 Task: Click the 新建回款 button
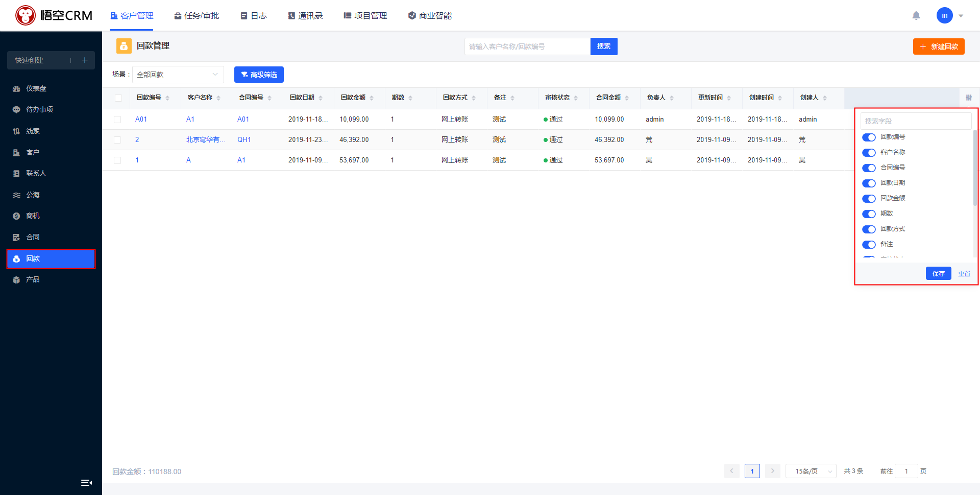(939, 46)
